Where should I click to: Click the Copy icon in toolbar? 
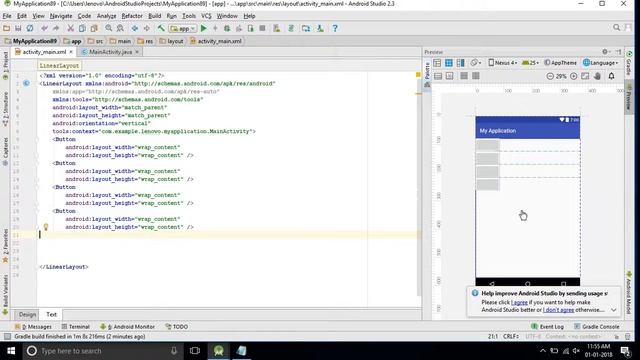[x=82, y=28]
